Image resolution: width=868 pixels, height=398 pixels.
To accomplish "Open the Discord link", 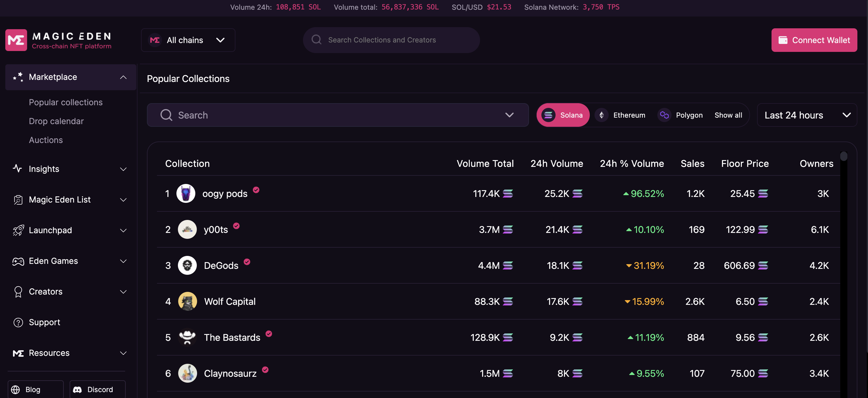I will pyautogui.click(x=97, y=389).
